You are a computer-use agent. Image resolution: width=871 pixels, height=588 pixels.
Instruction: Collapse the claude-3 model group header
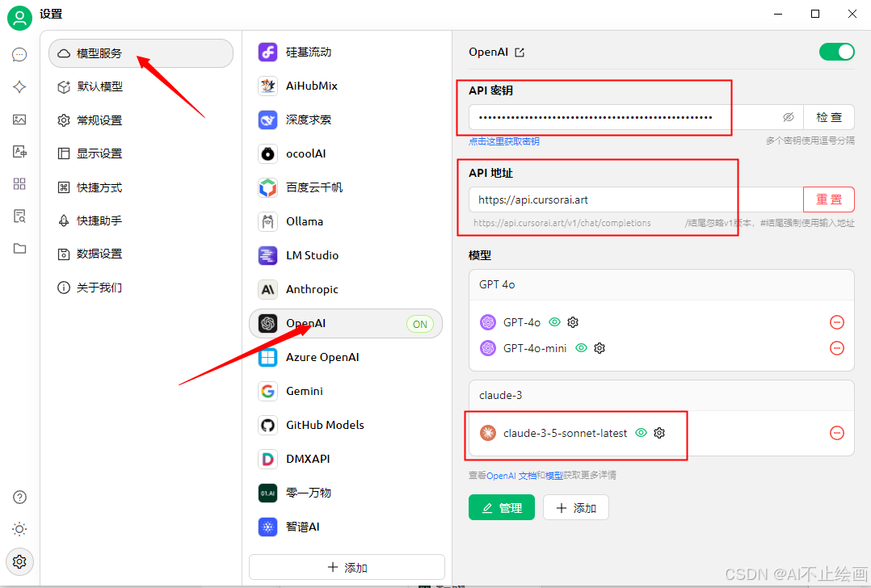coord(661,395)
